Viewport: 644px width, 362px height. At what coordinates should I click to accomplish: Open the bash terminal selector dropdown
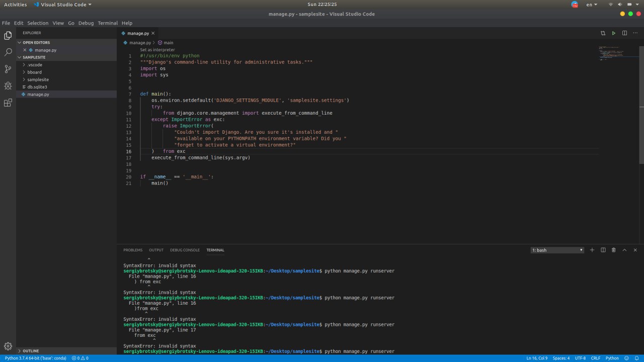coord(557,250)
